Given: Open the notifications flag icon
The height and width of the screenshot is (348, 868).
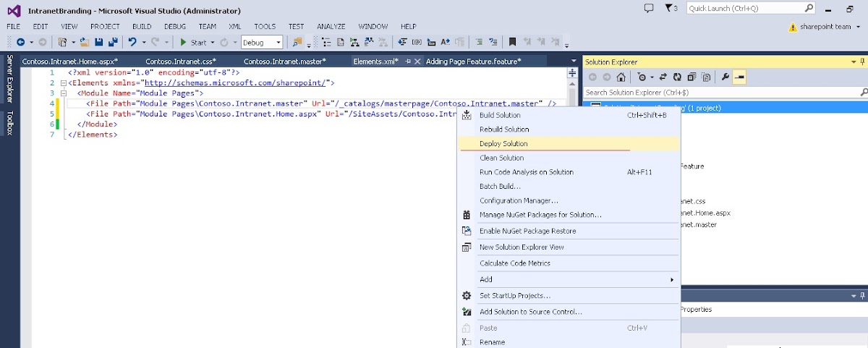Looking at the screenshot, I should pos(670,8).
